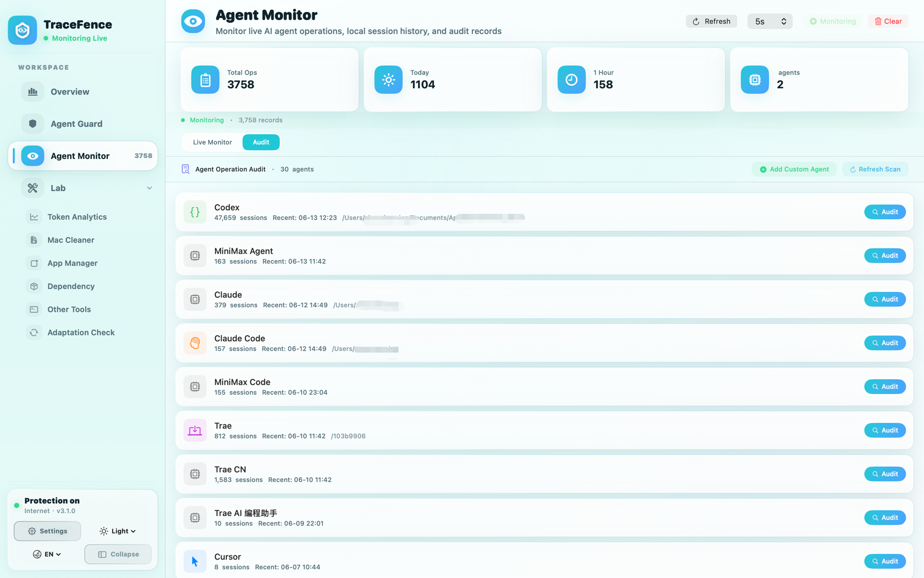Click the '47,659 sessions' text under Codex
This screenshot has width=924, height=578.
(241, 218)
